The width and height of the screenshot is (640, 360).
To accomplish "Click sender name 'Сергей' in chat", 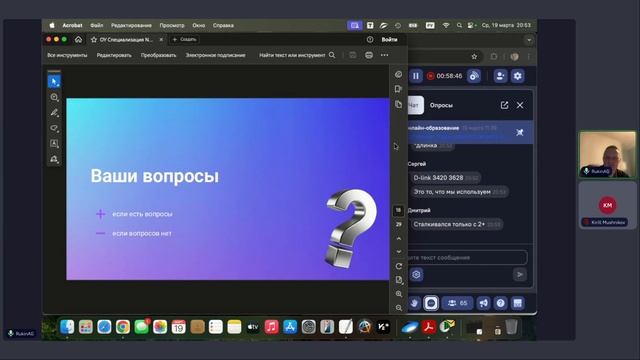I will point(417,164).
